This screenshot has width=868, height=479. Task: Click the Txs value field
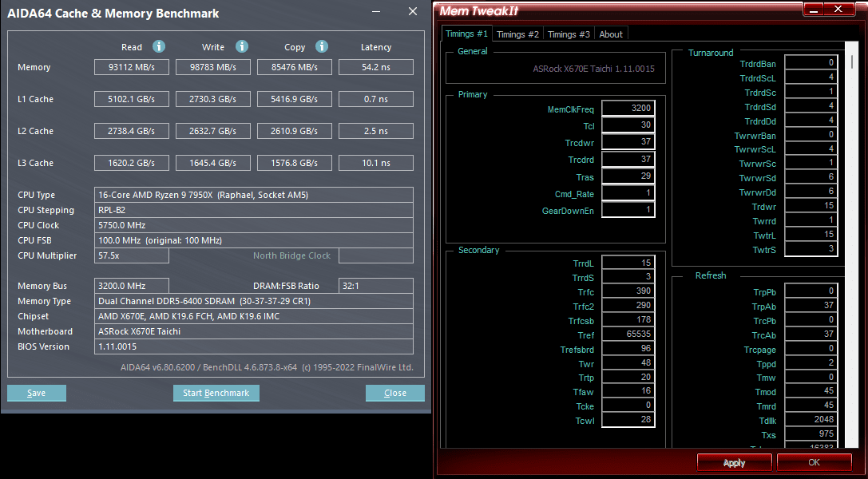[811, 434]
